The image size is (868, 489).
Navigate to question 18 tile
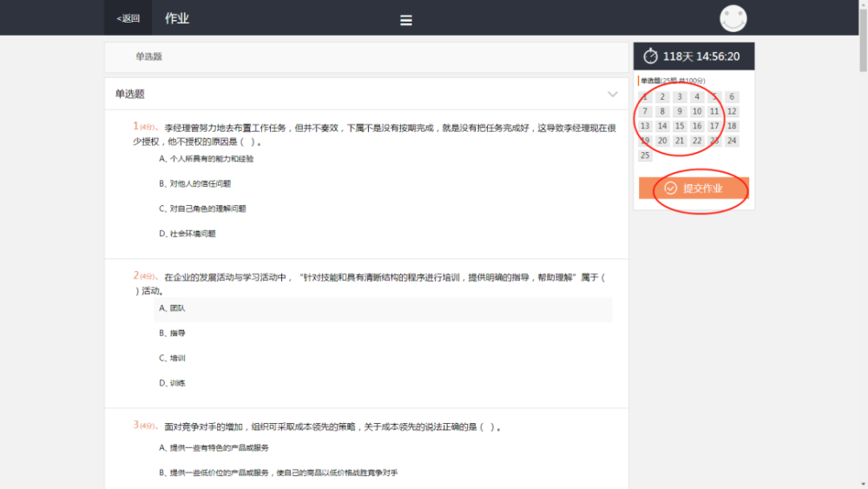coord(731,126)
